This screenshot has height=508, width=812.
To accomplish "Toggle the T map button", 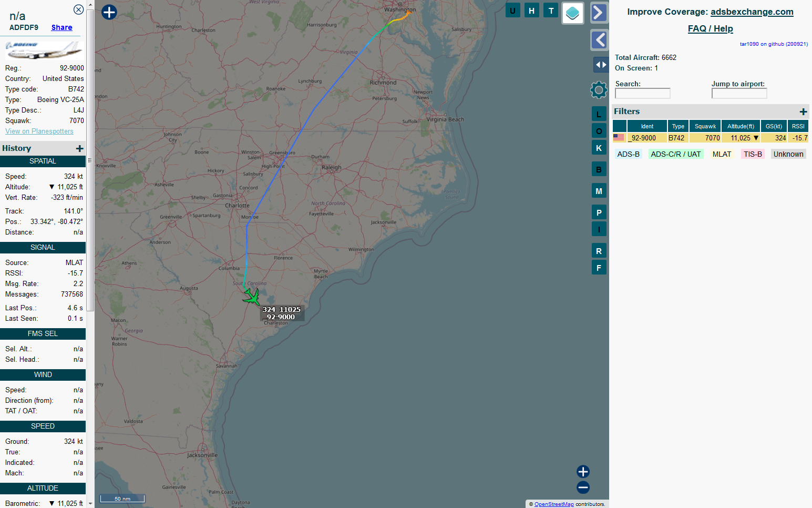I will [x=551, y=11].
